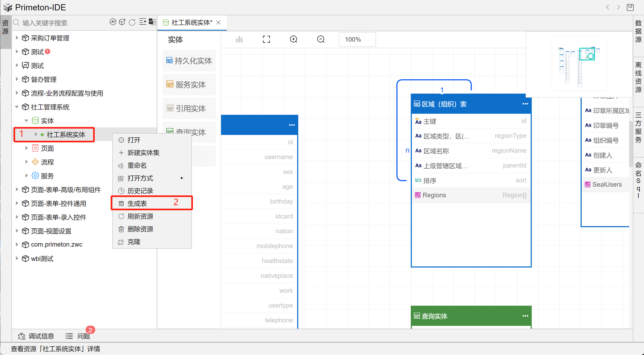Click the 100% zoom level box

(x=357, y=40)
